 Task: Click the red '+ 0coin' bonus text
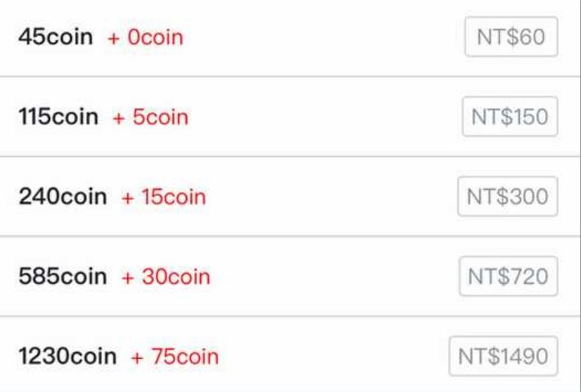coord(146,38)
